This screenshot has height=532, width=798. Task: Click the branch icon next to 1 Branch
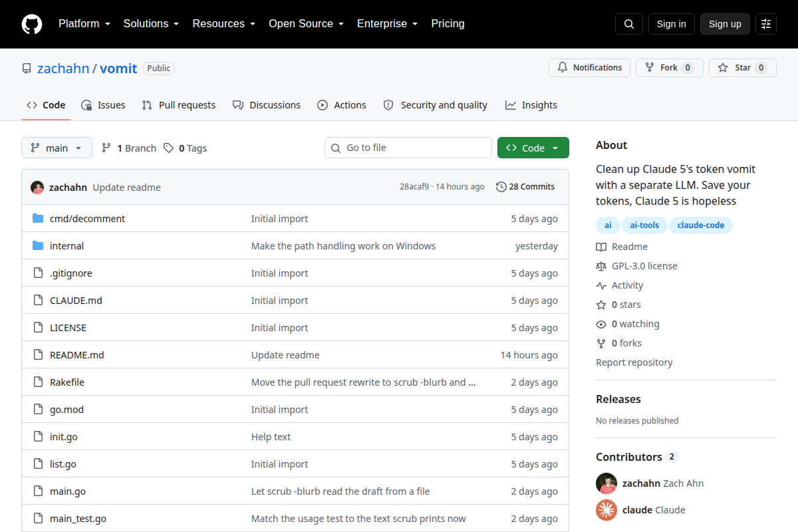tap(106, 148)
